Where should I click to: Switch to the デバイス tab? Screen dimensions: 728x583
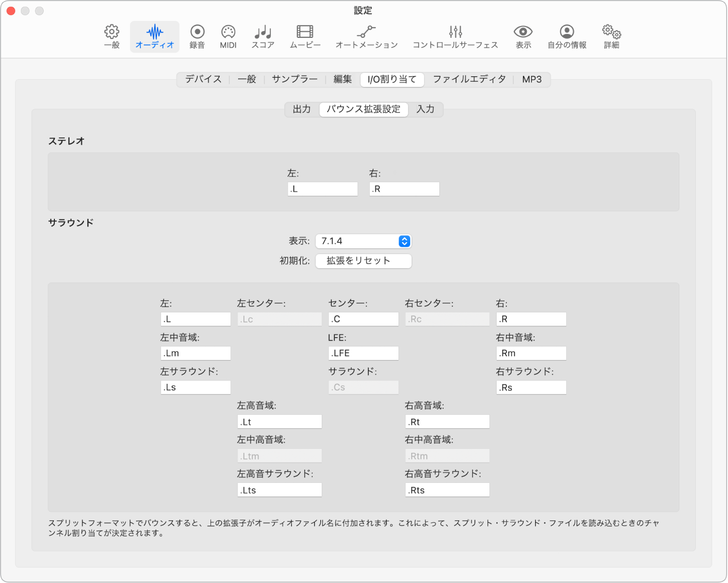203,79
